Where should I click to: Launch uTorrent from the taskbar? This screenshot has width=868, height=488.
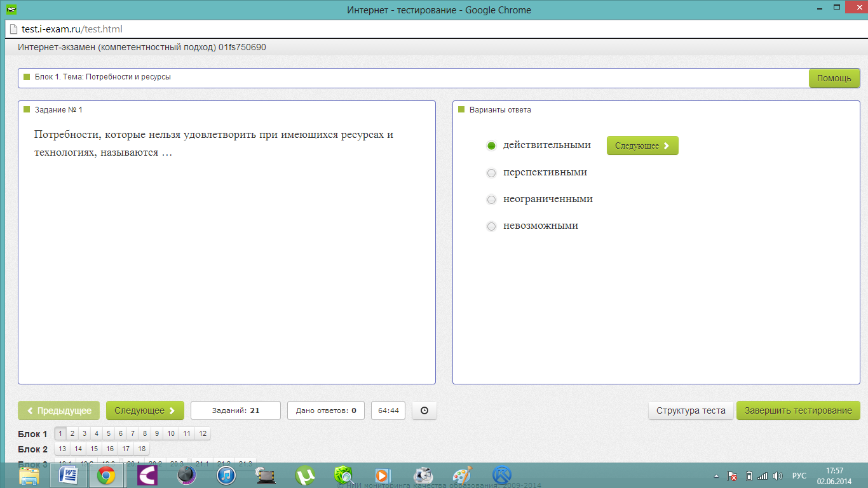point(306,475)
